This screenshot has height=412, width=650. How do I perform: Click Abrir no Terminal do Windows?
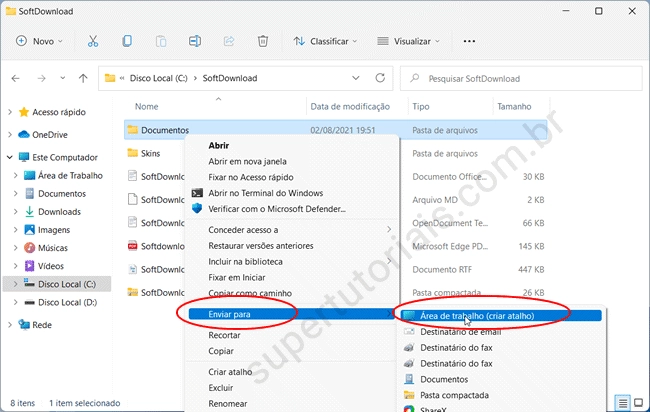(x=265, y=192)
